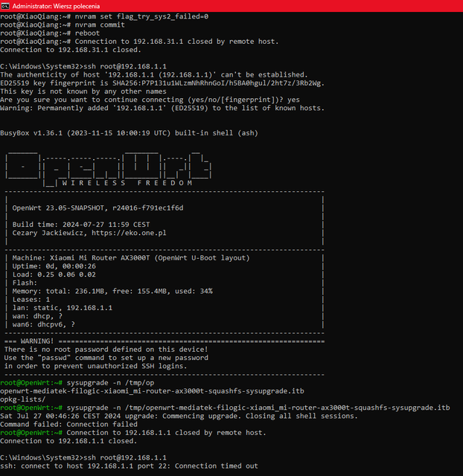Click the full sysupgrade .itb command line

pos(225,408)
